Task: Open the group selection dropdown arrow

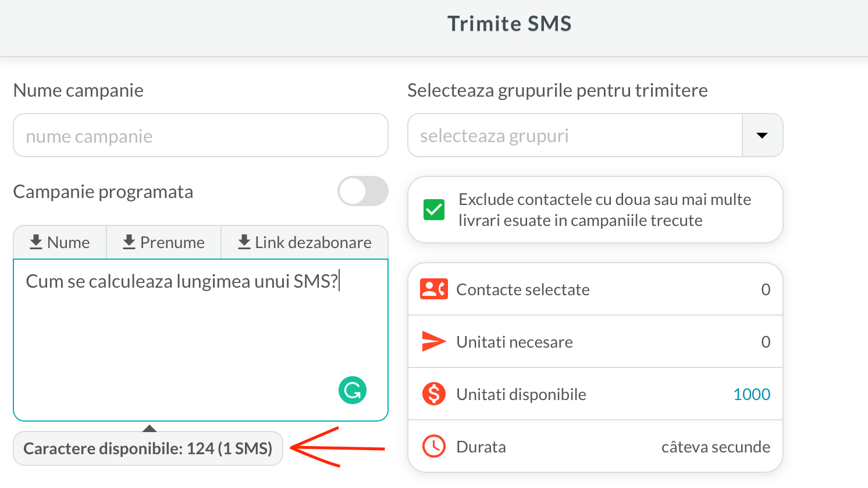Action: [762, 136]
